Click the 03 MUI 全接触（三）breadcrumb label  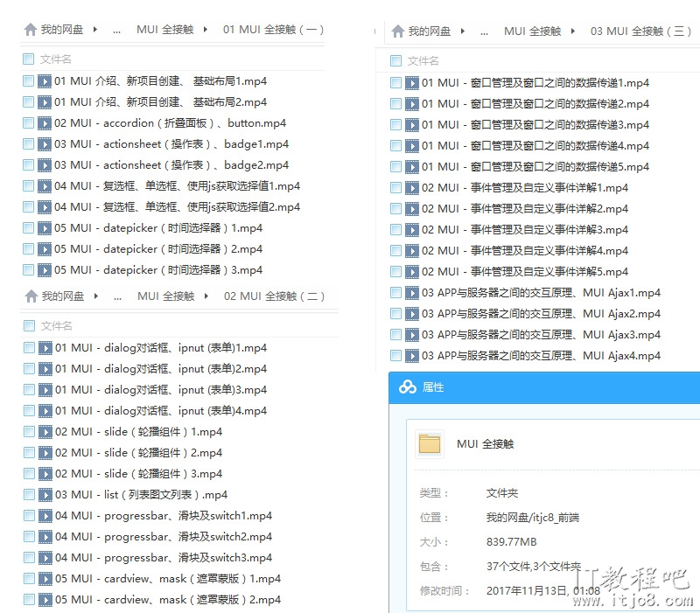640,31
